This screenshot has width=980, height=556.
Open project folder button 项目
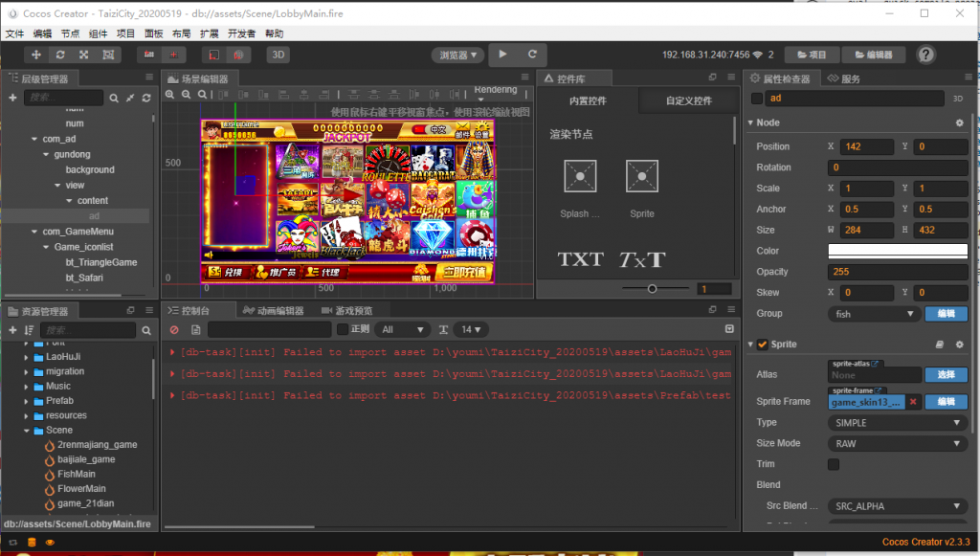[x=812, y=55]
